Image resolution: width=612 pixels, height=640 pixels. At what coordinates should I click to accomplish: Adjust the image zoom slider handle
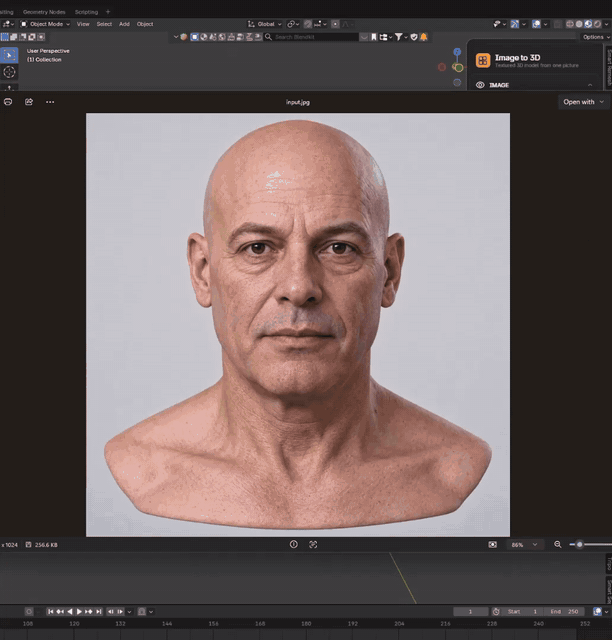tap(579, 544)
